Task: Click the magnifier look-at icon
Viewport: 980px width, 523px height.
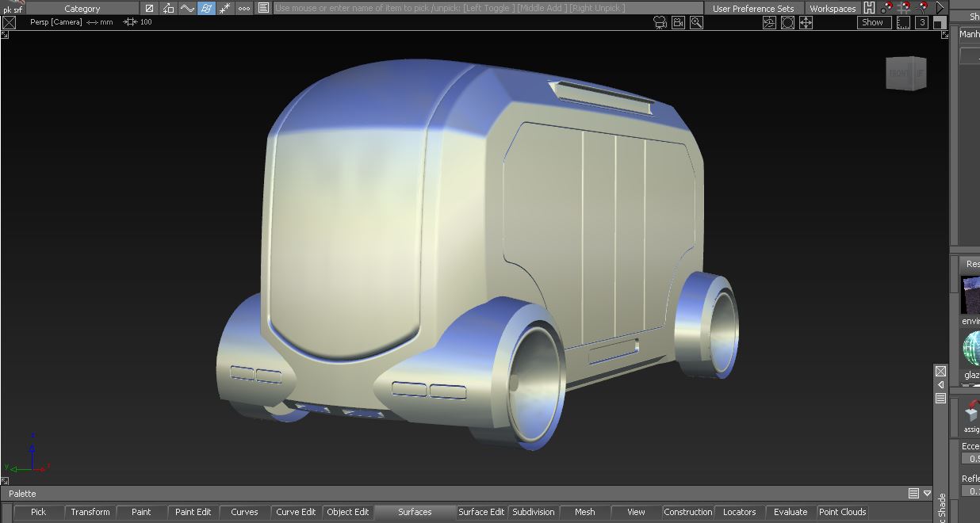Action: tap(696, 23)
